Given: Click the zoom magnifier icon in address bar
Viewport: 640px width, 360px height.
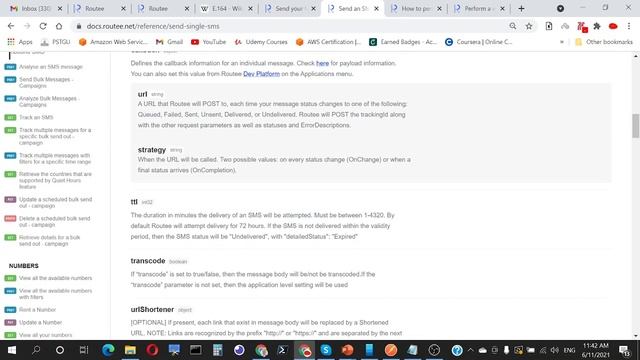Looking at the screenshot, I should (513, 26).
